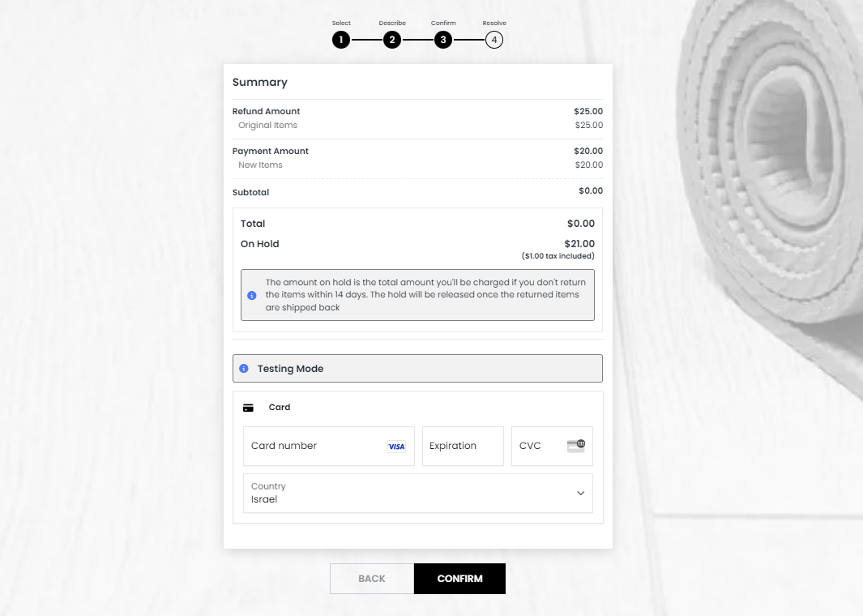Viewport: 863px width, 616px height.
Task: Select step 1 Select circle in progress bar
Action: pos(341,39)
